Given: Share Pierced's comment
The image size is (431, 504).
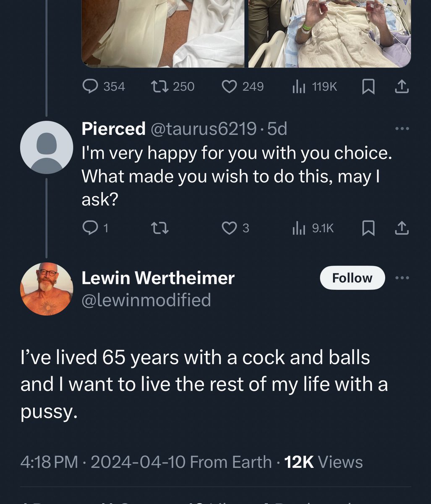Looking at the screenshot, I should click(x=402, y=228).
